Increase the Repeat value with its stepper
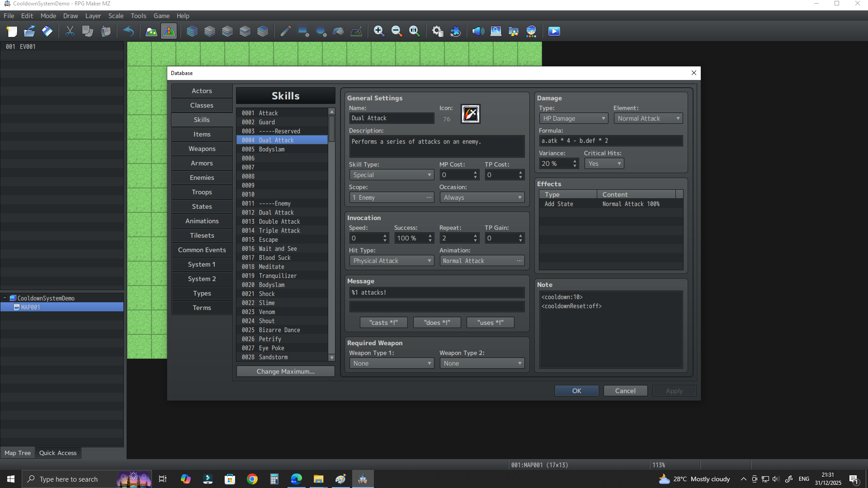 (x=474, y=236)
